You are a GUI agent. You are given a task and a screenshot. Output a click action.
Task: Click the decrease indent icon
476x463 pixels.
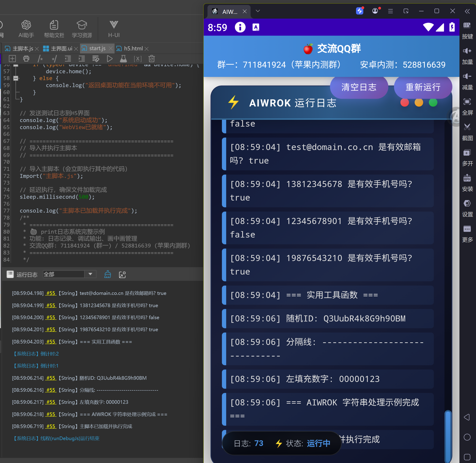68,59
